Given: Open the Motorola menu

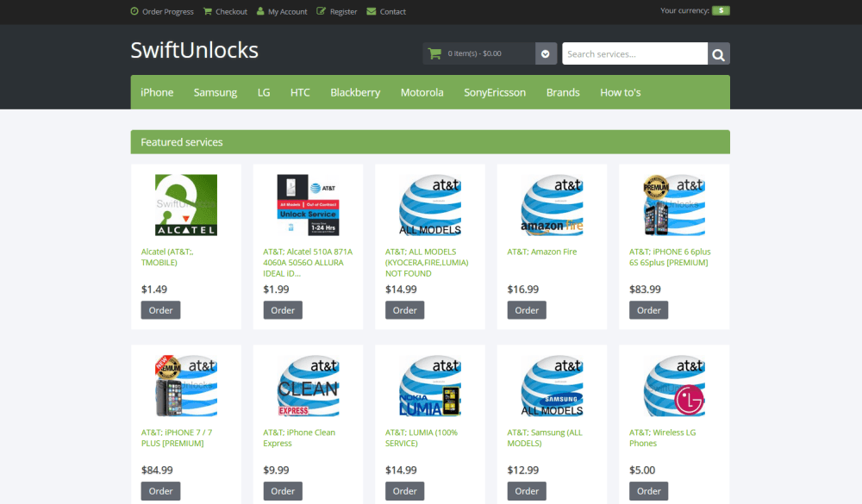Looking at the screenshot, I should pos(422,92).
